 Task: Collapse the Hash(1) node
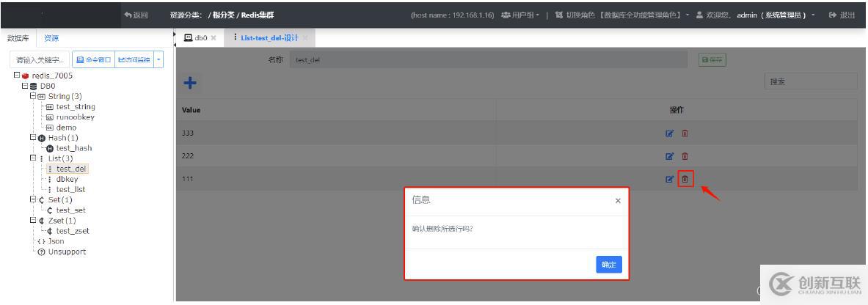(33, 137)
